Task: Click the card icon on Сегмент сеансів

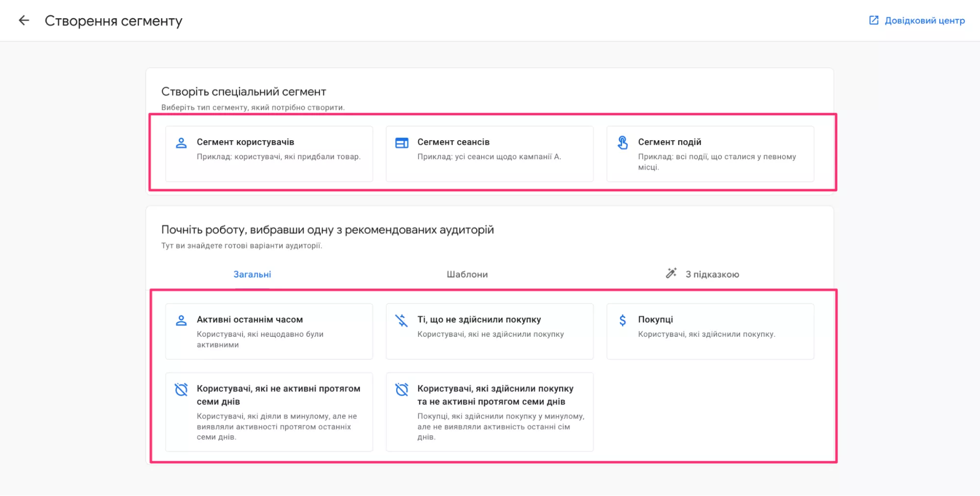Action: pos(402,143)
